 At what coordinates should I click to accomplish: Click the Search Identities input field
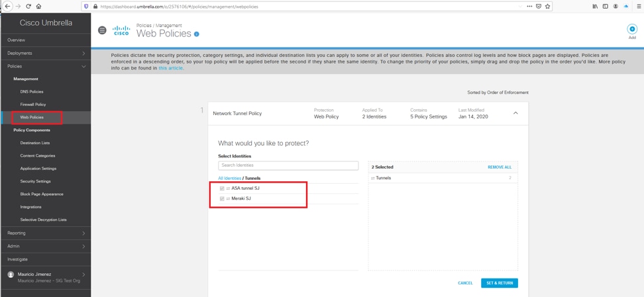(288, 165)
